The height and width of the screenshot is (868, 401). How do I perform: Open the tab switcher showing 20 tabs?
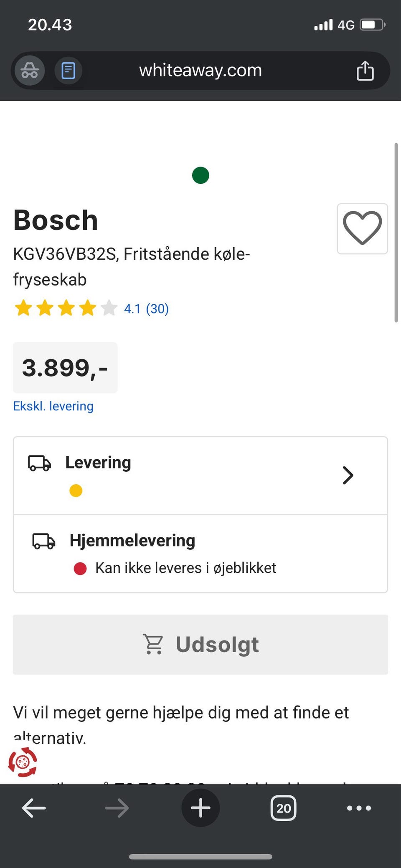point(283,808)
